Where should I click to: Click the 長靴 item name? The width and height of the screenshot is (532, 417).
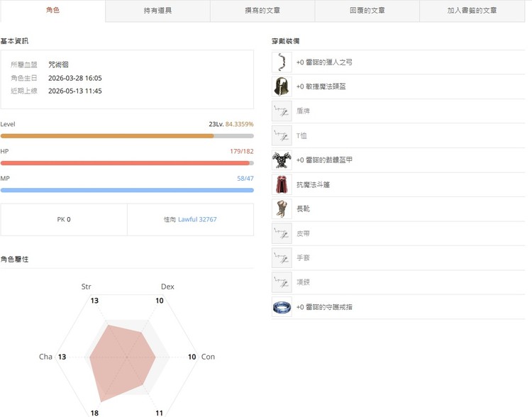(x=303, y=208)
